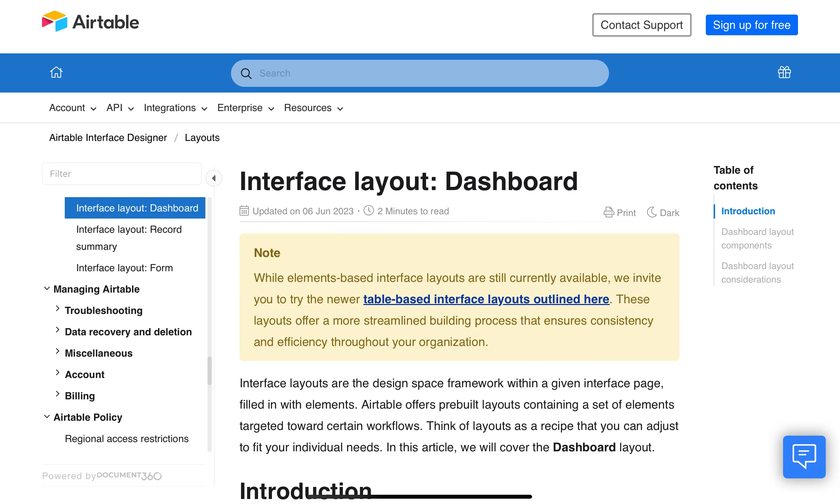This screenshot has height=504, width=840.
Task: Open Interface layout: Form article
Action: (125, 268)
